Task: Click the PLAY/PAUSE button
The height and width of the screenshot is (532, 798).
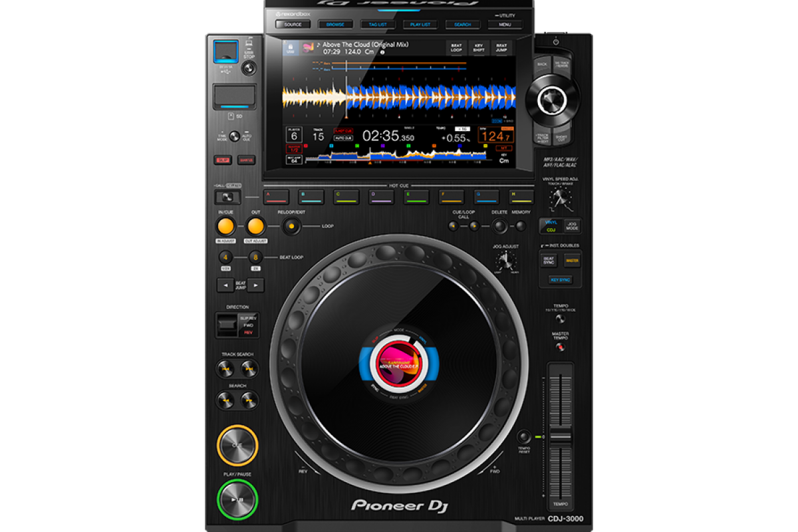Action: (x=237, y=499)
